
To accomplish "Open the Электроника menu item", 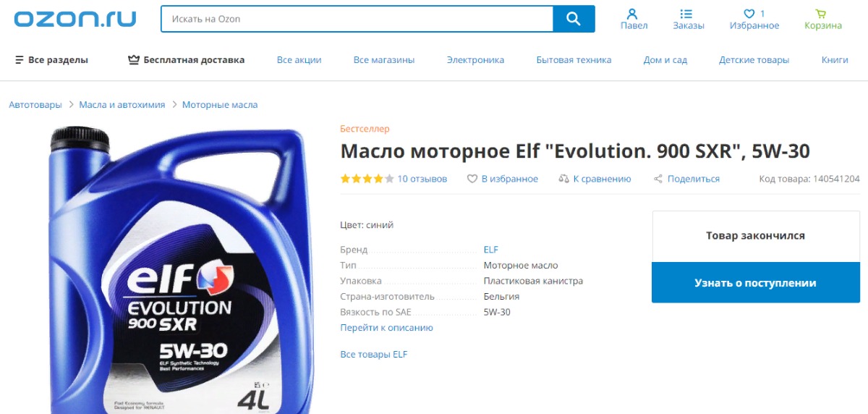I will 475,60.
